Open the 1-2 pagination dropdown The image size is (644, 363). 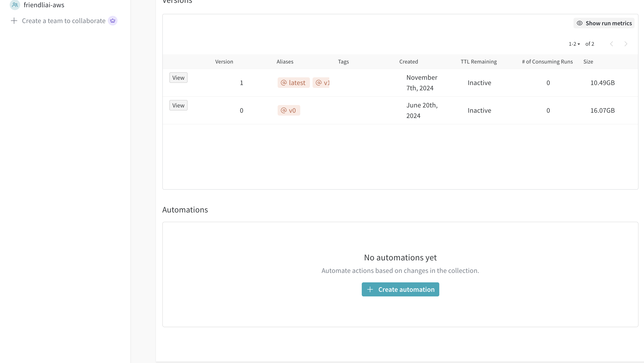pyautogui.click(x=574, y=44)
